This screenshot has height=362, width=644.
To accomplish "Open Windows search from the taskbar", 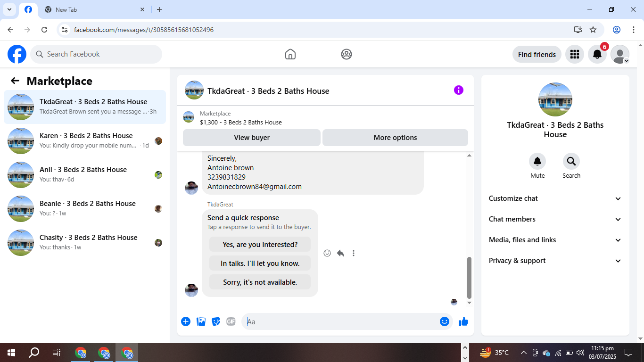I will (x=34, y=353).
